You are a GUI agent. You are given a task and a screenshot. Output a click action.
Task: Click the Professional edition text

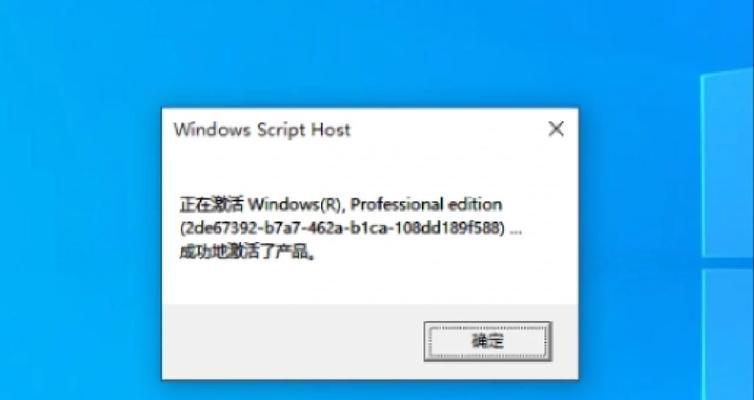click(426, 205)
